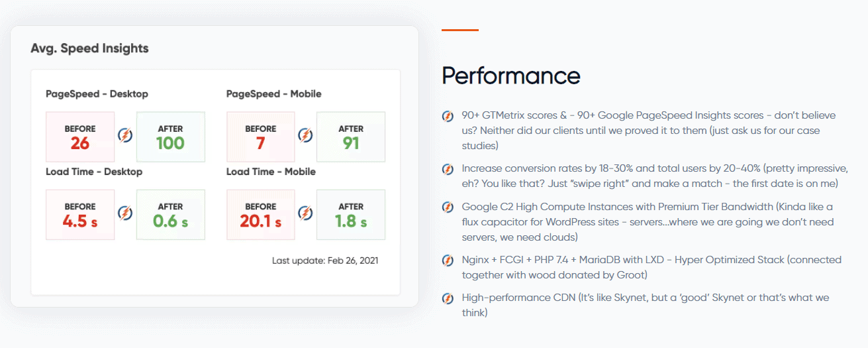Select PageSpeed Desktop AFTER 100 box
The image size is (868, 348).
point(170,137)
